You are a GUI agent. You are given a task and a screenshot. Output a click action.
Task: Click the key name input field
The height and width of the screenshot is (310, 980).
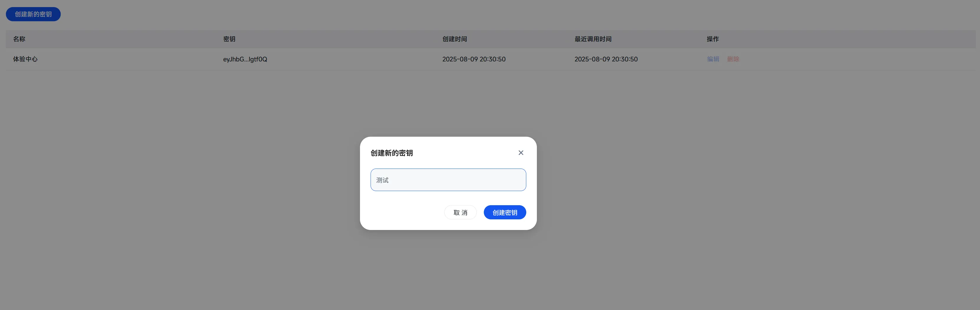point(448,180)
